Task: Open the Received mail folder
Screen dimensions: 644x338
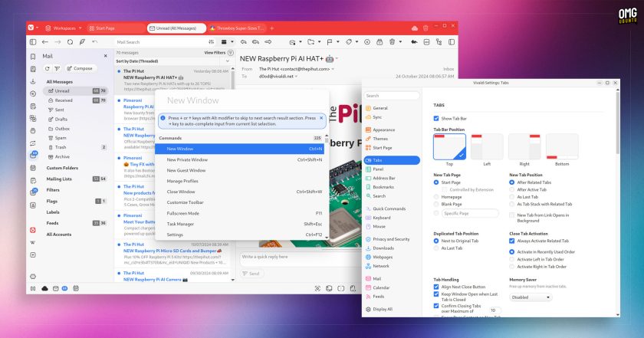Action: coord(76,100)
